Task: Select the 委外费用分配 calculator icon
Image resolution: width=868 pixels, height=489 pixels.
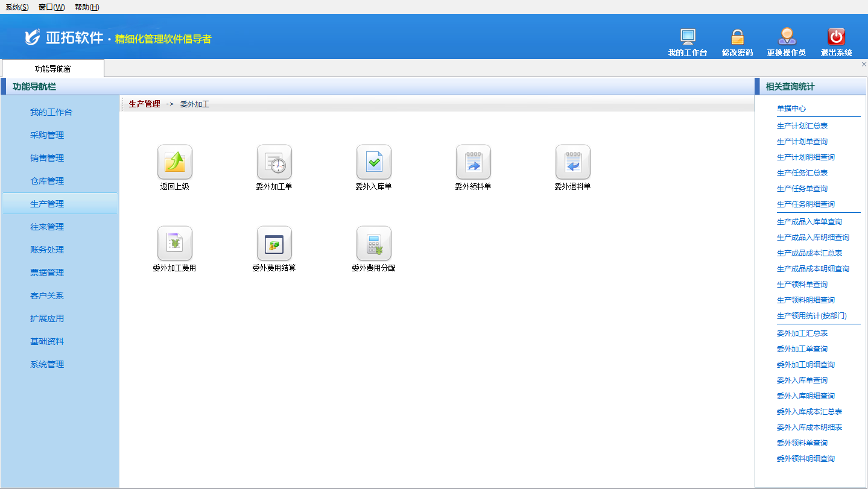Action: [373, 244]
